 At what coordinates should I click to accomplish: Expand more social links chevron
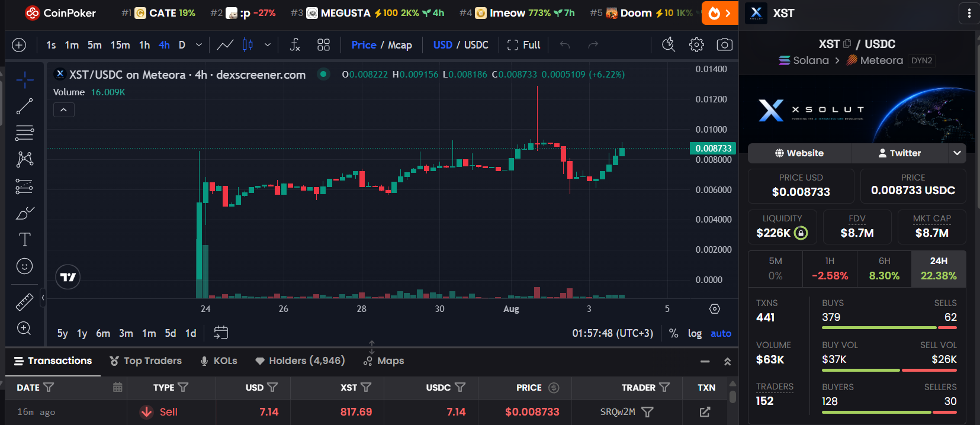click(x=957, y=153)
